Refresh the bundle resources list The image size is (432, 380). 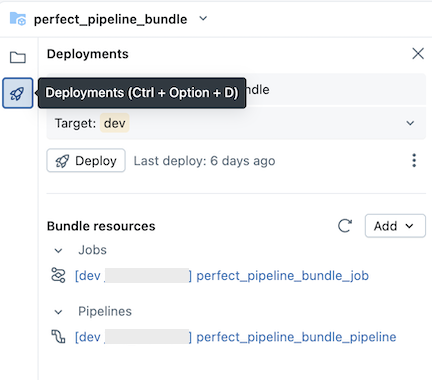pos(345,226)
